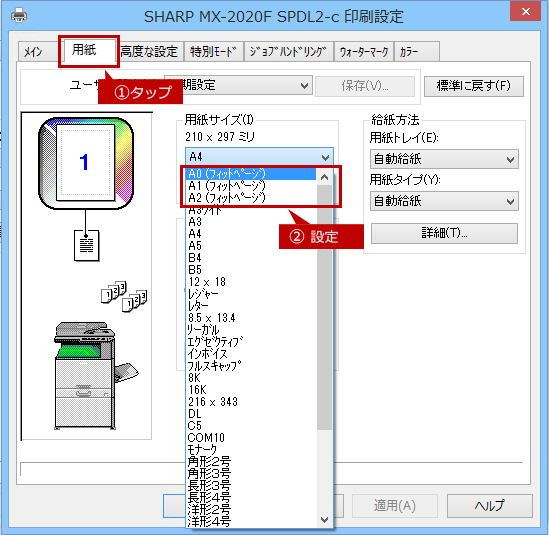
Task: Select フルスキャップ paper size
Action: pyautogui.click(x=251, y=366)
